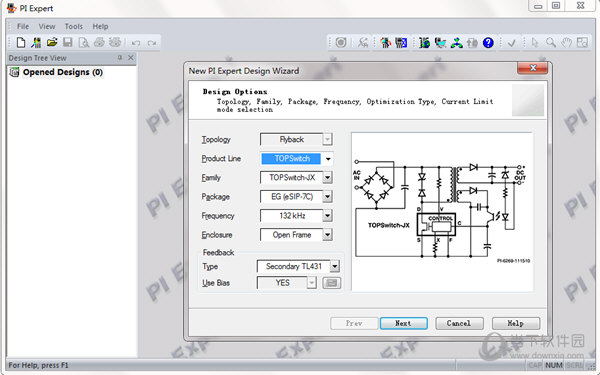The height and width of the screenshot is (375, 600).
Task: Minimize the PI Expert window
Action: (538, 6)
